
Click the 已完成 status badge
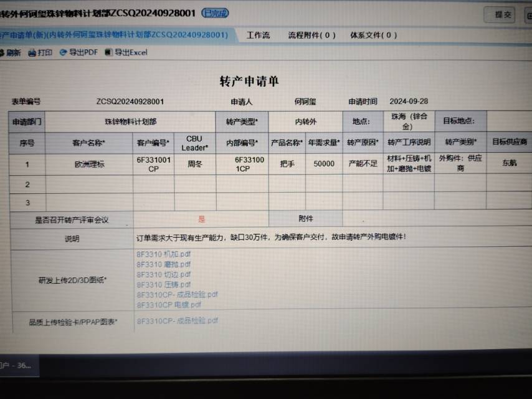[215, 13]
